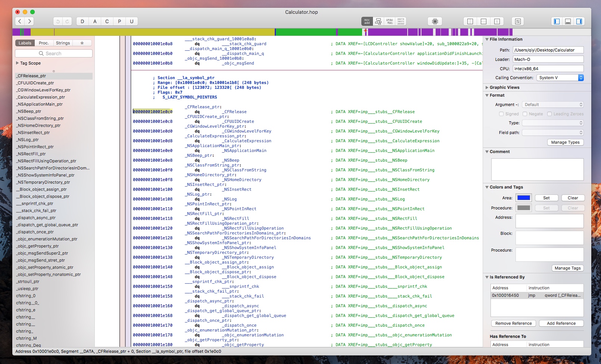The width and height of the screenshot is (601, 364).
Task: Open the starred bookmarks tab
Action: click(x=82, y=43)
